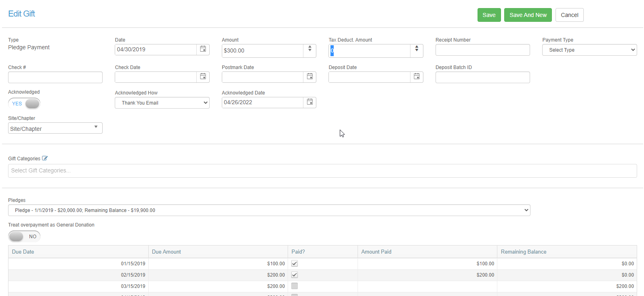This screenshot has width=644, height=296.
Task: Open the Pledges dropdown
Action: 269,210
